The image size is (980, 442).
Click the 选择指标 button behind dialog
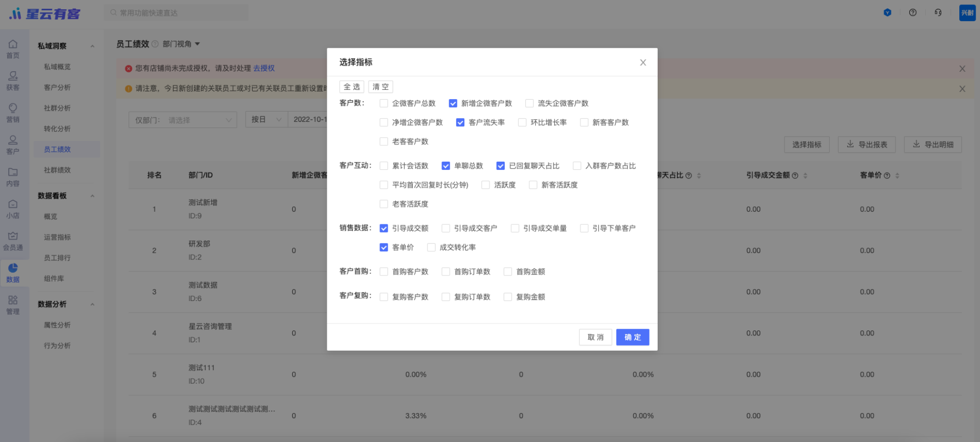(807, 145)
